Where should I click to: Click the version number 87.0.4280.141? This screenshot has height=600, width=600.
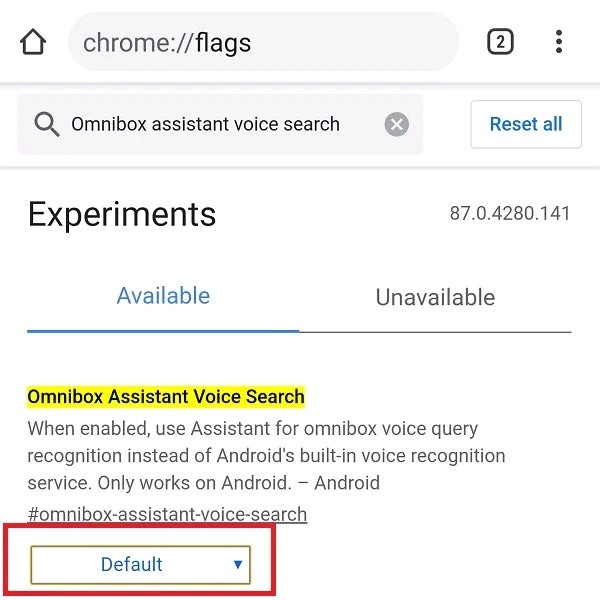510,214
